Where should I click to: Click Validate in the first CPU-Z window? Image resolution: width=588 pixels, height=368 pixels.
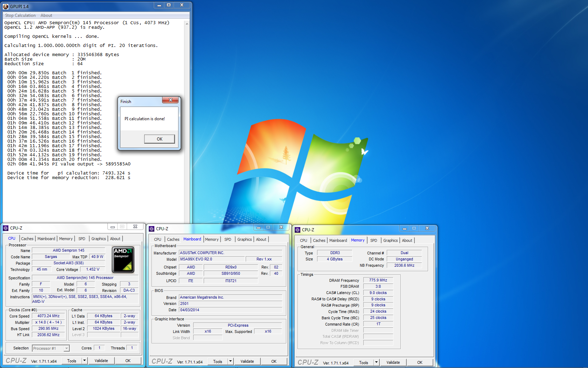(101, 361)
